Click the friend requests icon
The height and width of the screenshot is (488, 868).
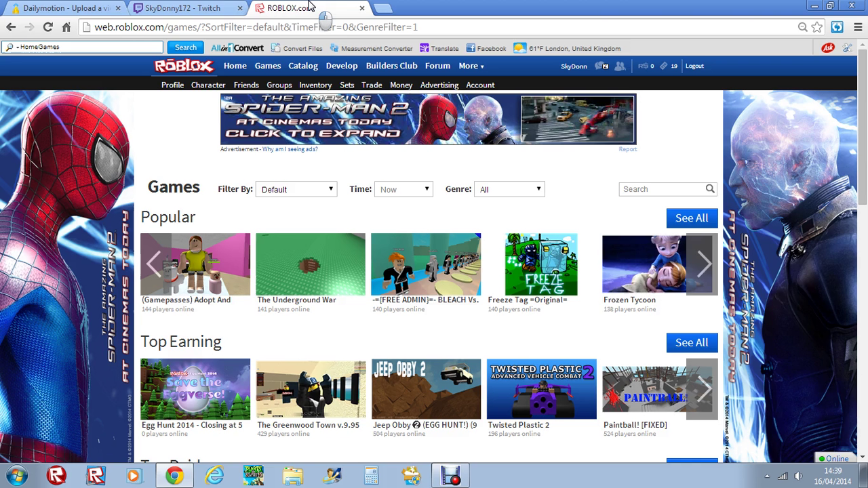[620, 66]
